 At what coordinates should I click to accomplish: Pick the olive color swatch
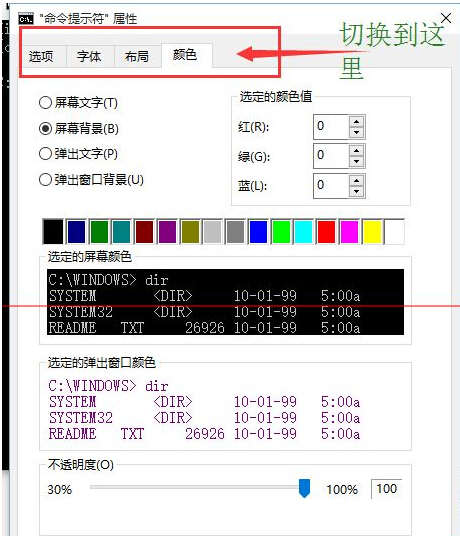(190, 232)
